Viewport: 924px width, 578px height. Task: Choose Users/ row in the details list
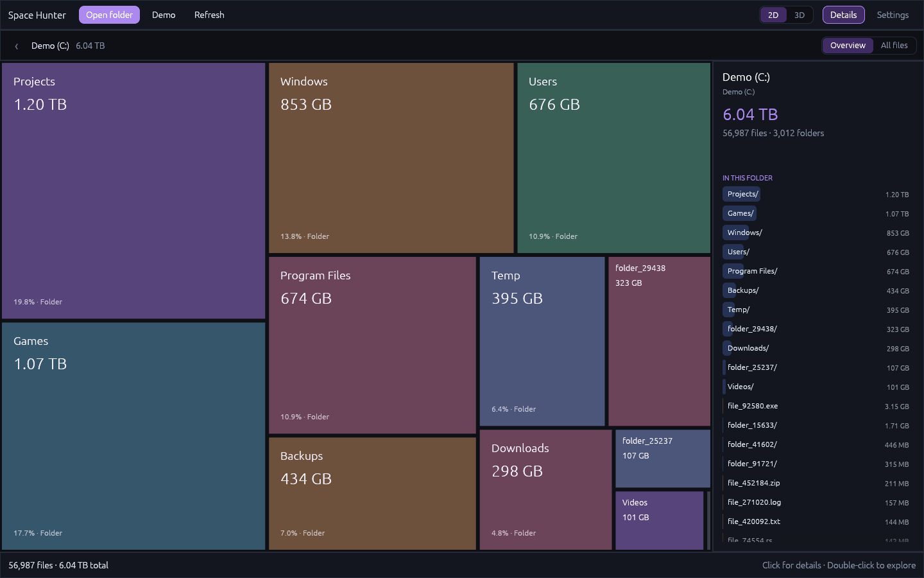816,252
